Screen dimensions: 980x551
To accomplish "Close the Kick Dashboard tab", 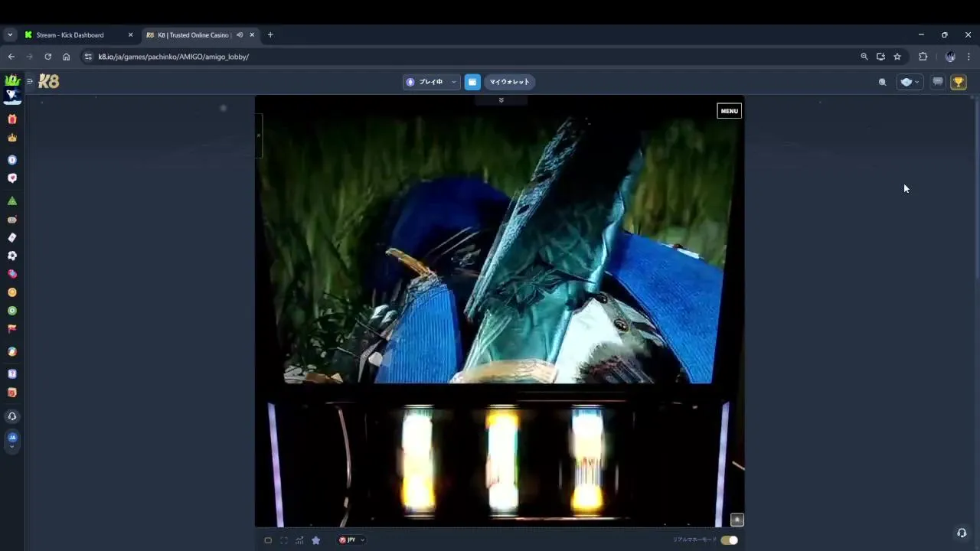I will (130, 35).
